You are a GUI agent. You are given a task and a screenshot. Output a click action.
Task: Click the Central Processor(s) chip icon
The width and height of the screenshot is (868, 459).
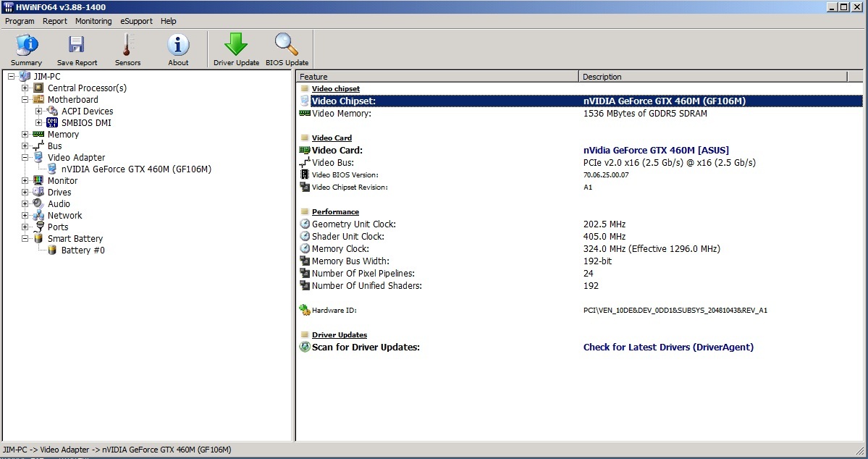38,88
